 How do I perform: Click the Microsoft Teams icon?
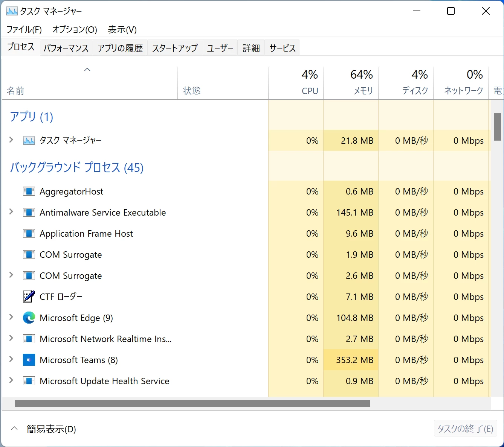pos(29,360)
